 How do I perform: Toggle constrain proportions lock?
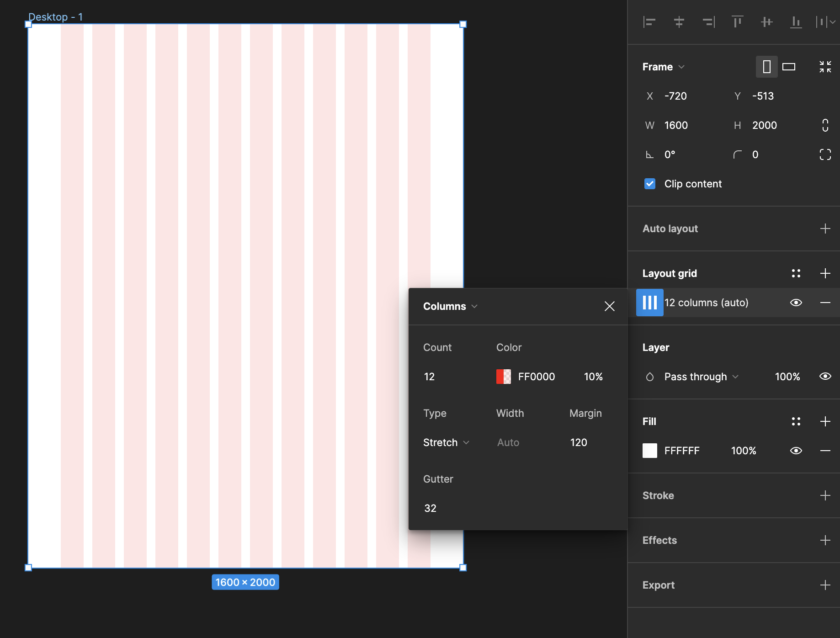point(825,125)
